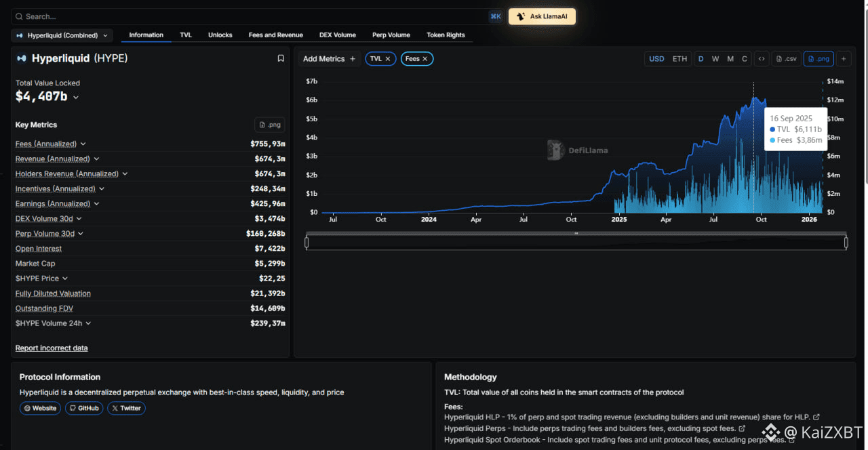Remove the Fees metric chip
The image size is (868, 450).
pos(425,59)
